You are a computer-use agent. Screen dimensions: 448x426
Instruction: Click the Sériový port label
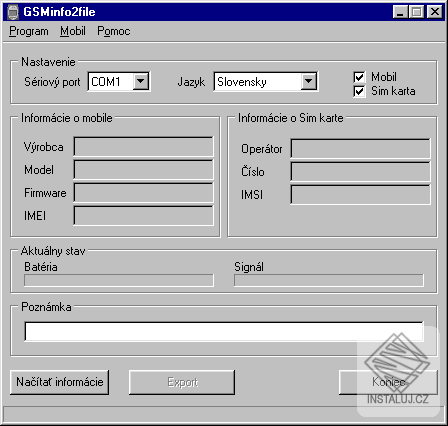tap(52, 82)
